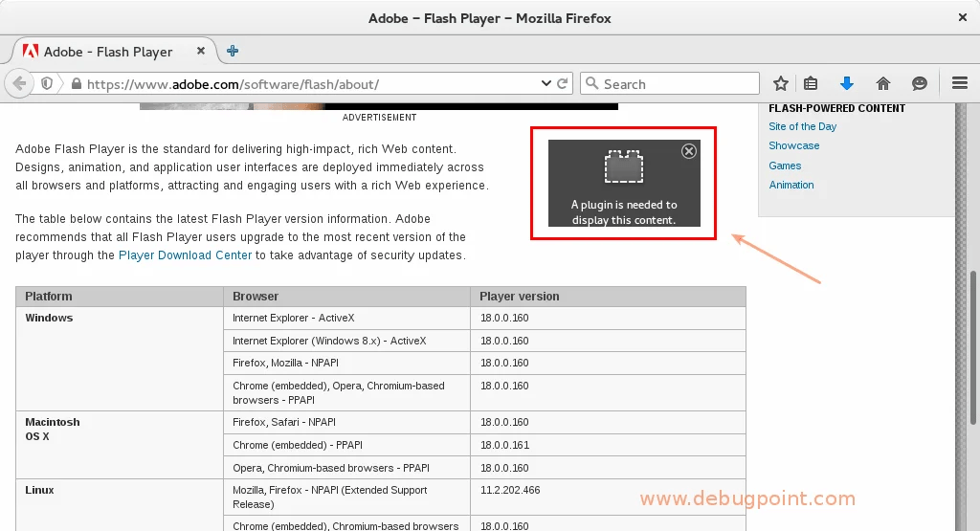Click the missing plugin puzzle piece icon
980x531 pixels.
624,166
